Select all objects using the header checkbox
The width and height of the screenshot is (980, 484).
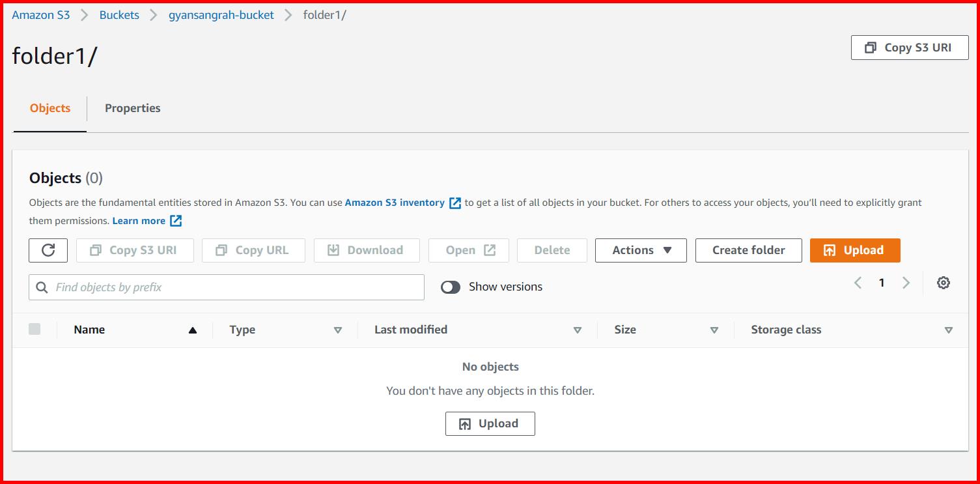(35, 329)
